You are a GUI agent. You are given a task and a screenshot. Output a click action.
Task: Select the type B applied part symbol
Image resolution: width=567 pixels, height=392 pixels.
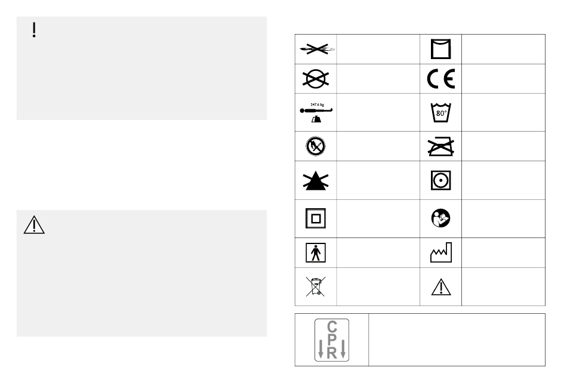click(315, 252)
